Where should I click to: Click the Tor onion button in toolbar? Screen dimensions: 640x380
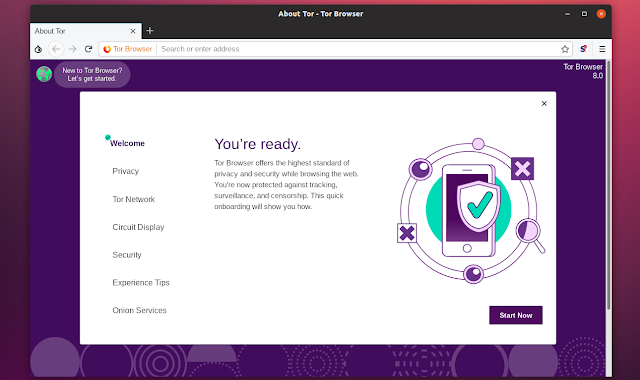[38, 49]
